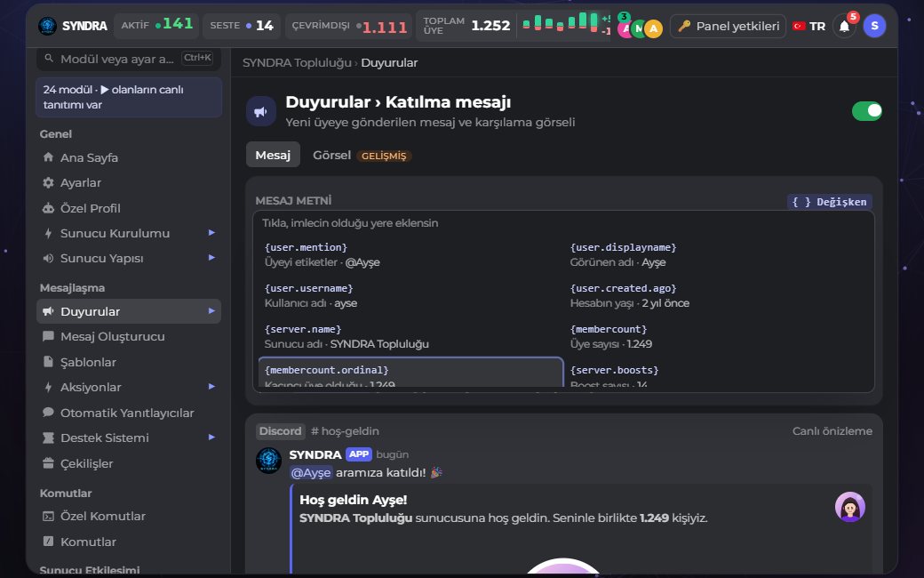Click the SESTE 14 stat pill
Viewport: 924px width, 578px height.
click(242, 26)
